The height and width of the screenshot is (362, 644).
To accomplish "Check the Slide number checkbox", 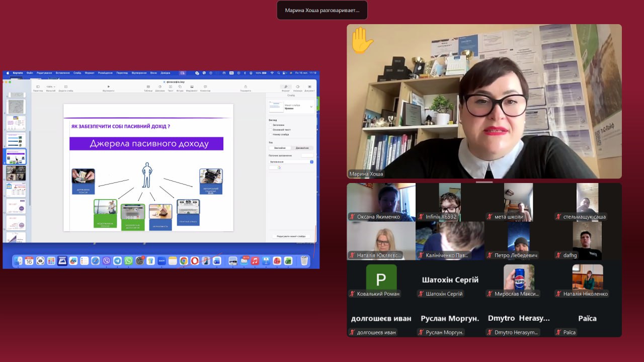I will click(x=270, y=134).
